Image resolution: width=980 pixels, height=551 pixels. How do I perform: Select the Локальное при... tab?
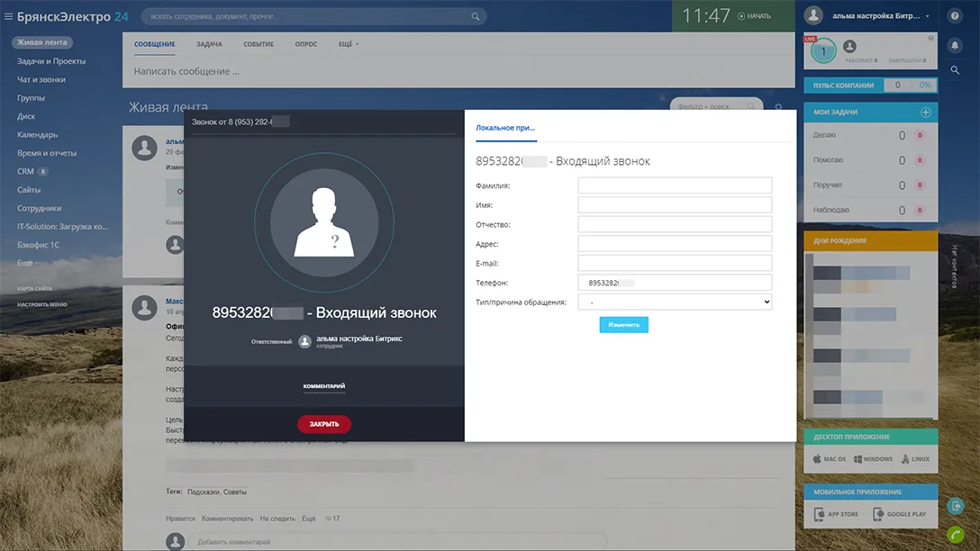(x=505, y=128)
